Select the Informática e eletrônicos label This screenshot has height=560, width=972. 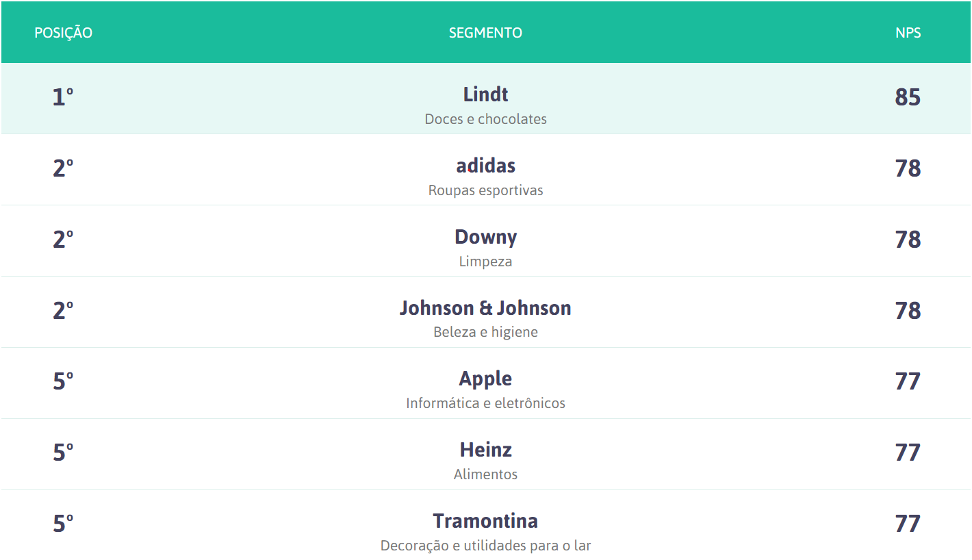click(x=485, y=403)
